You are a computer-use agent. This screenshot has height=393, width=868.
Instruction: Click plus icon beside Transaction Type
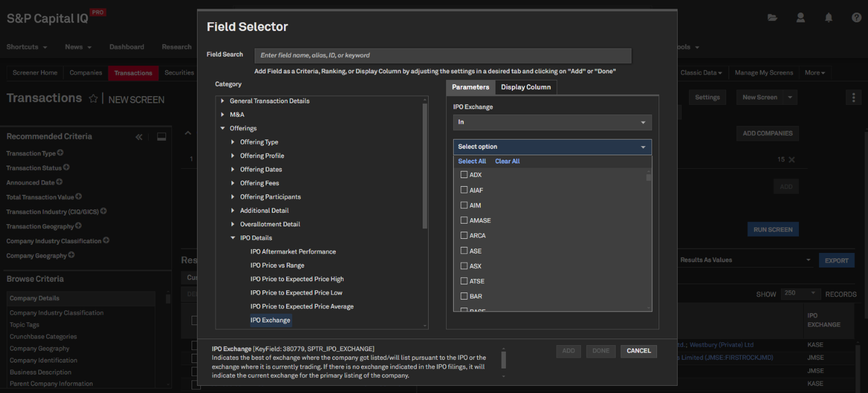pyautogui.click(x=60, y=153)
